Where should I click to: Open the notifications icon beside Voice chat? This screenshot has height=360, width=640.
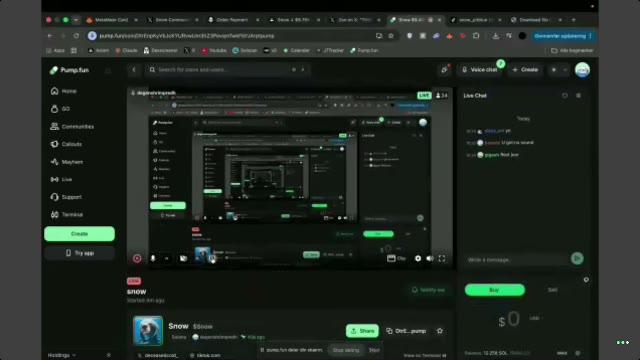tap(444, 70)
